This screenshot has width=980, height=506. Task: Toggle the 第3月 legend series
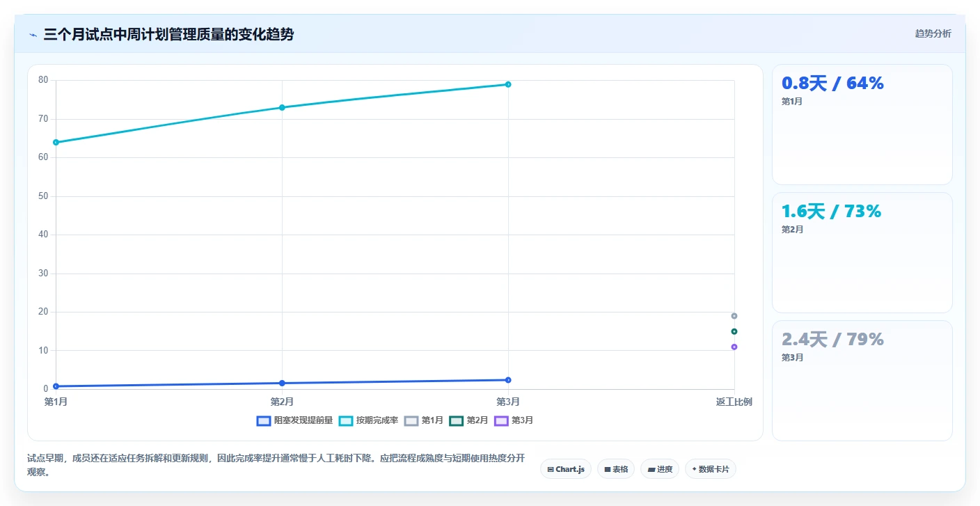pyautogui.click(x=514, y=420)
